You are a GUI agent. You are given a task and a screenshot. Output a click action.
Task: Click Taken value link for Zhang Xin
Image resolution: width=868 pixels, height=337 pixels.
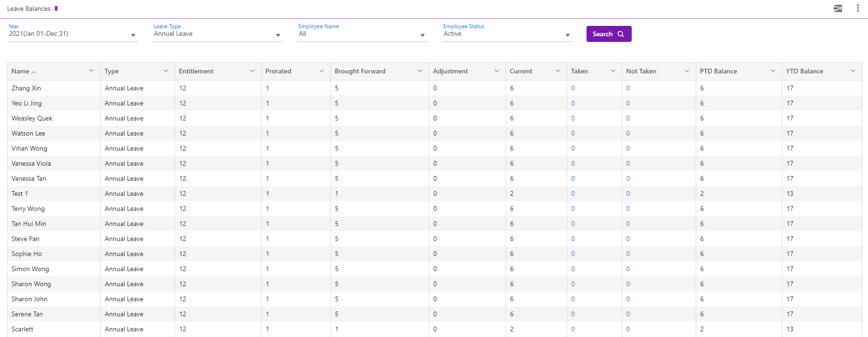coord(573,88)
